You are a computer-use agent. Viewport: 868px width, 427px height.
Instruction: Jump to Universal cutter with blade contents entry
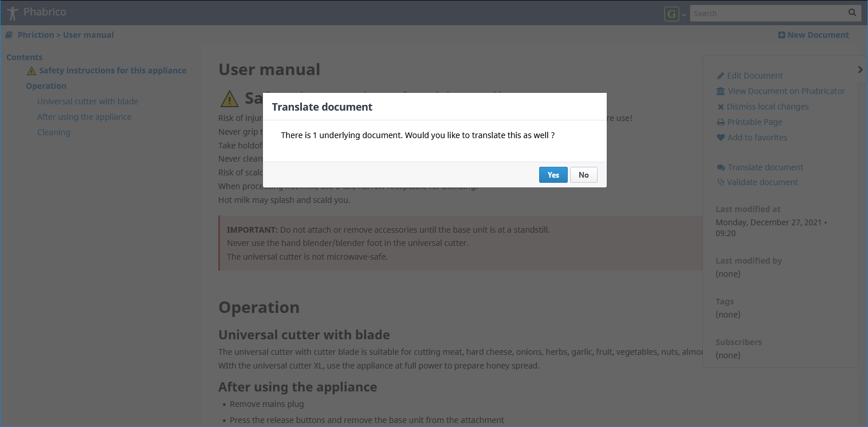[x=88, y=101]
